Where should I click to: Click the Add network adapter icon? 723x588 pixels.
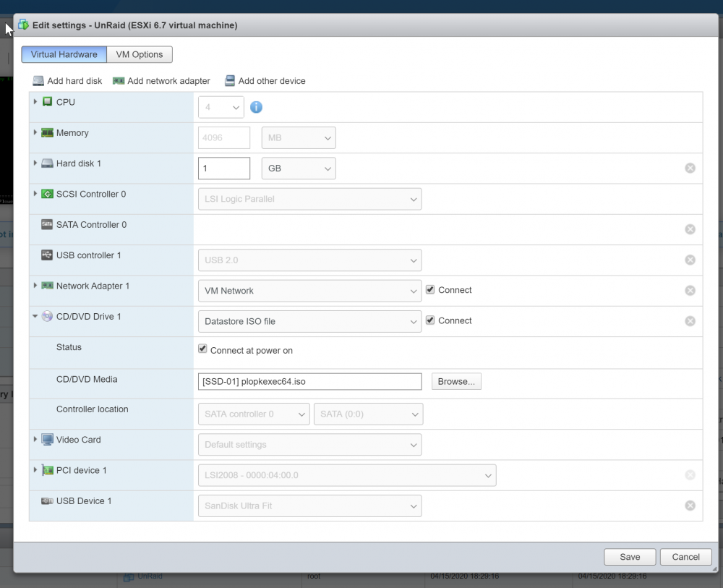click(x=119, y=81)
